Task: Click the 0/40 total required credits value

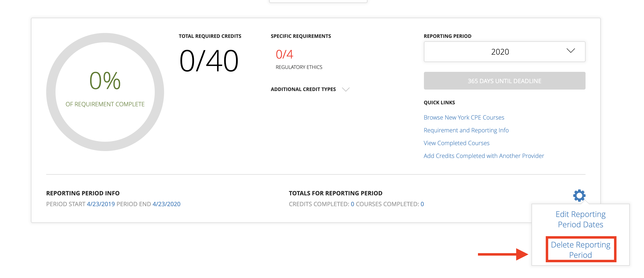Action: [x=209, y=60]
